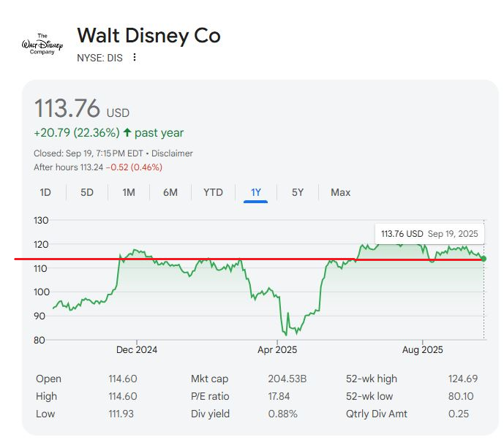The width and height of the screenshot is (504, 448).
Task: Open the three-dot menu beside NYSE: DIS
Action: coord(135,58)
